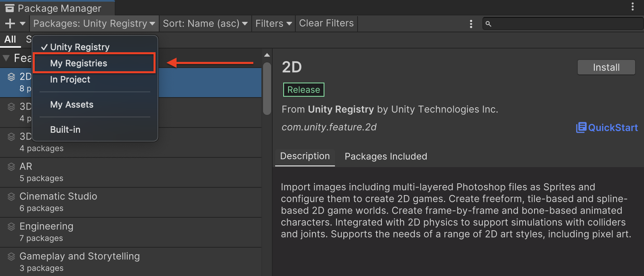Click the search magnifier icon
The width and height of the screenshot is (644, 276).
[488, 24]
